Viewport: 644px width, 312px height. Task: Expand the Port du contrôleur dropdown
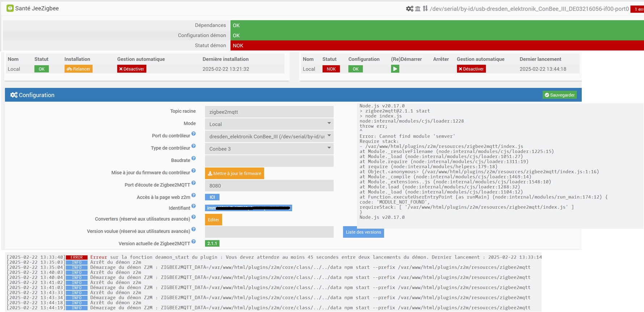point(269,136)
